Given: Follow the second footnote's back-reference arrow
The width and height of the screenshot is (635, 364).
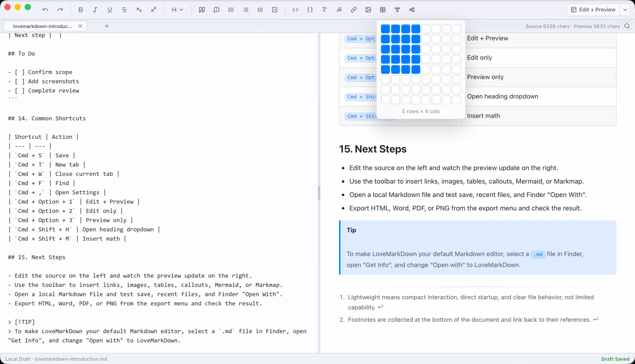Looking at the screenshot, I should 596,319.
